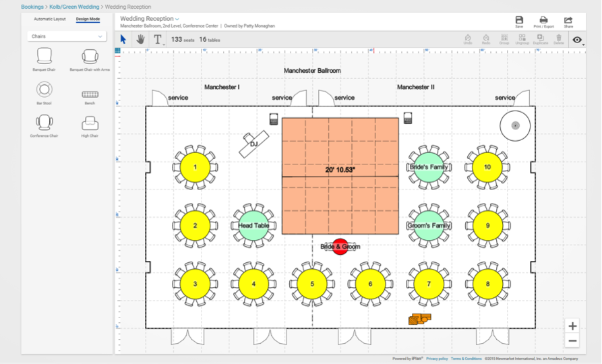Pick the Bar Stool item
The width and height of the screenshot is (602, 364).
point(44,93)
